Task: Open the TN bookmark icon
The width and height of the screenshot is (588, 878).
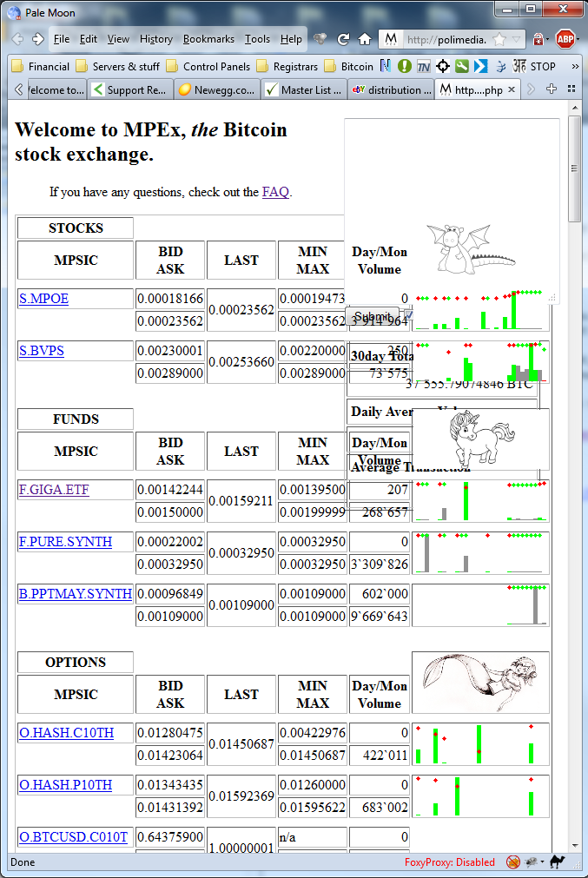Action: [x=423, y=67]
